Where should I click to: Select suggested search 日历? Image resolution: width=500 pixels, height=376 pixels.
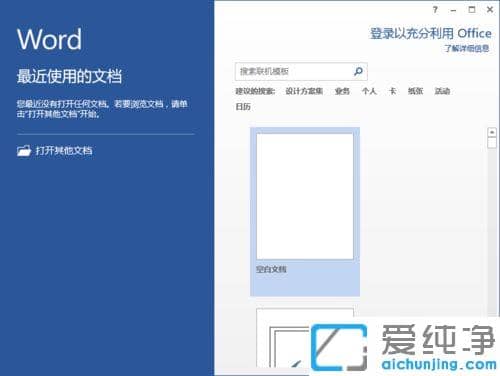[x=243, y=107]
